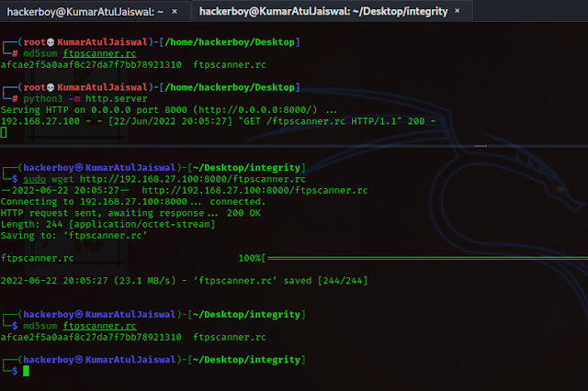Click the 'Connecting to 192.168.27.100:8000' line
This screenshot has width=588, height=391.
click(x=133, y=202)
